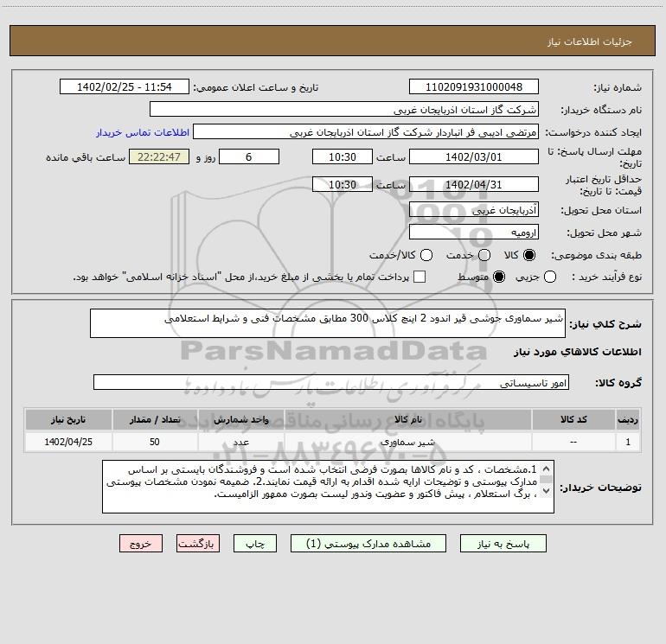The width and height of the screenshot is (666, 644).
Task: Click the quantity cell 50
Action: coord(155,442)
